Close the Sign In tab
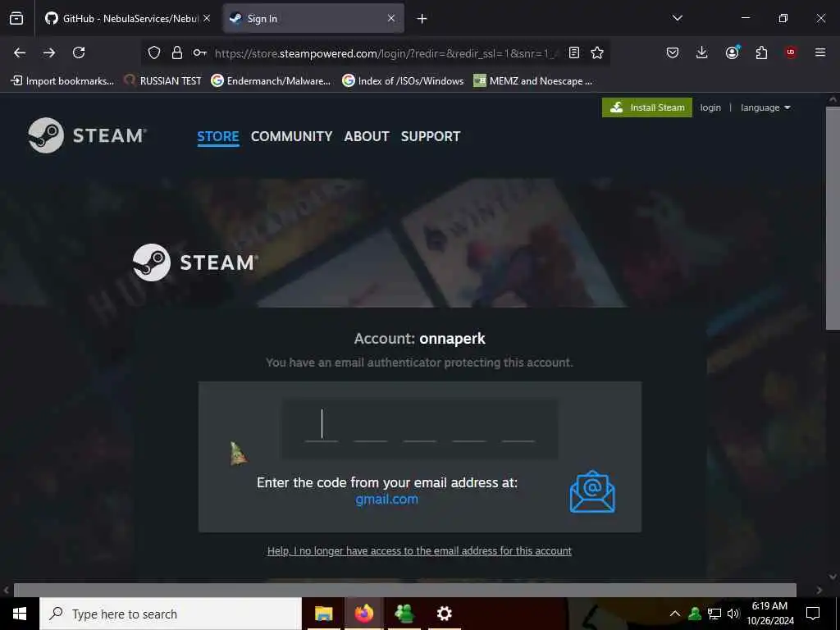The height and width of the screenshot is (630, 840). pos(391,18)
